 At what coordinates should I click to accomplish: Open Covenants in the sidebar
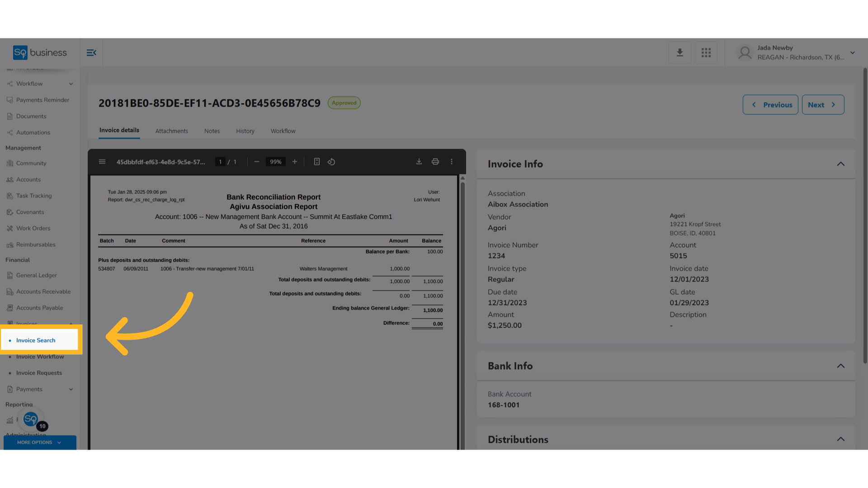tap(30, 212)
